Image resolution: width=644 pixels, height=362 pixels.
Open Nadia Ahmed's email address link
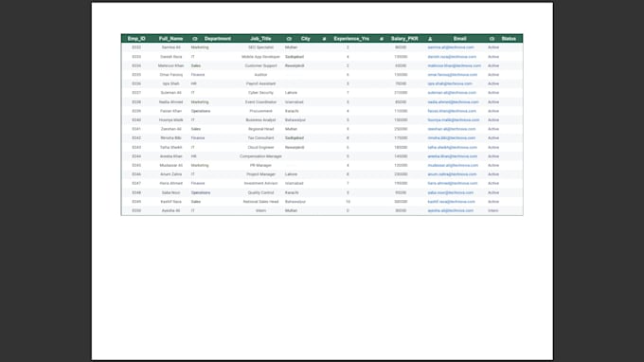453,102
